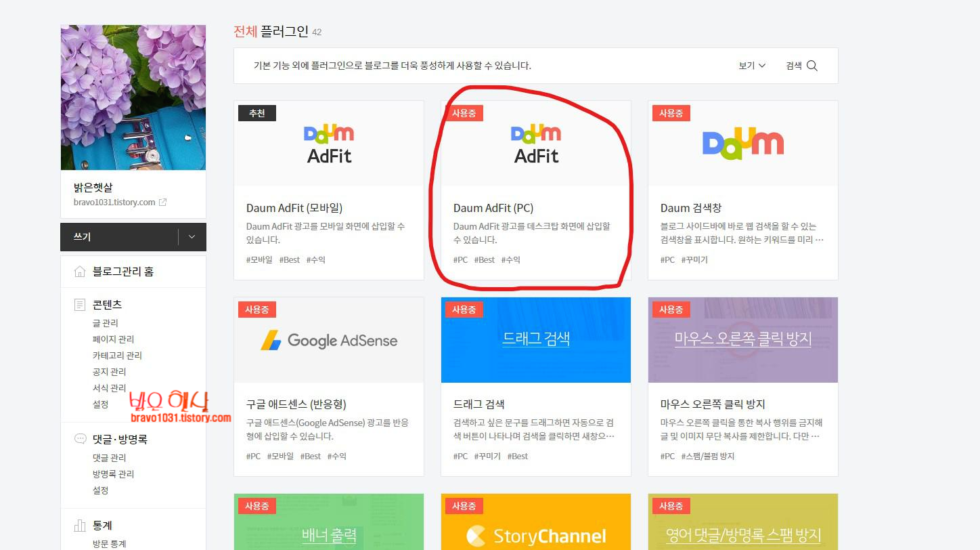
Task: Open 설정 under 콘텐츠
Action: point(101,404)
